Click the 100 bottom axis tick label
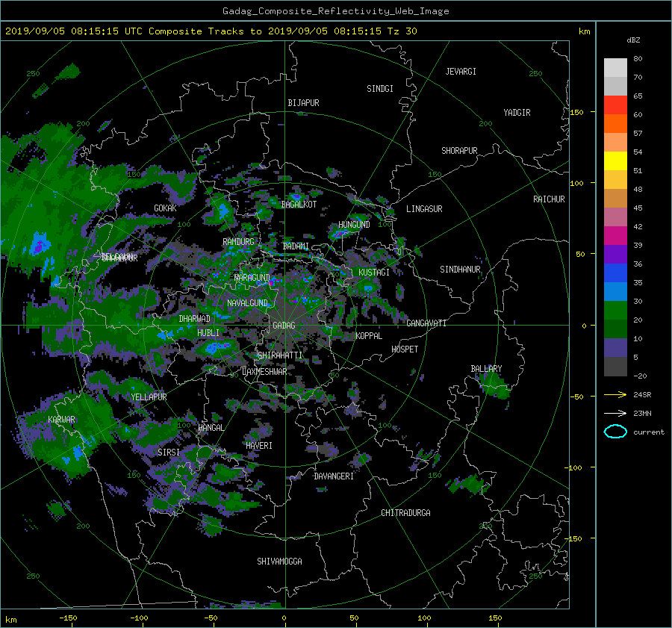The height and width of the screenshot is (628, 672). [x=424, y=618]
